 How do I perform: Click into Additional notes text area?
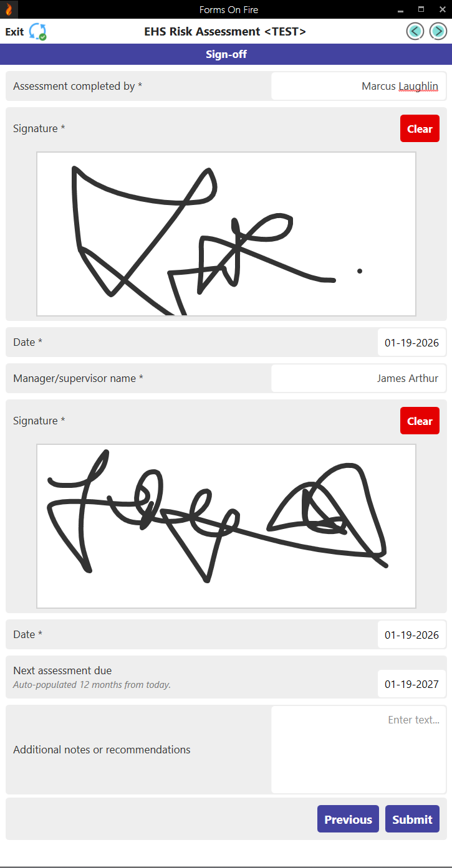click(358, 750)
